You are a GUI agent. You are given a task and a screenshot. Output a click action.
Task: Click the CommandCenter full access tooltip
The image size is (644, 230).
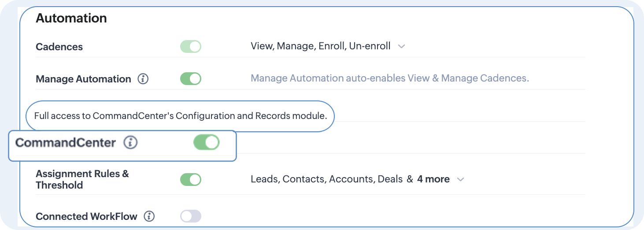[181, 116]
